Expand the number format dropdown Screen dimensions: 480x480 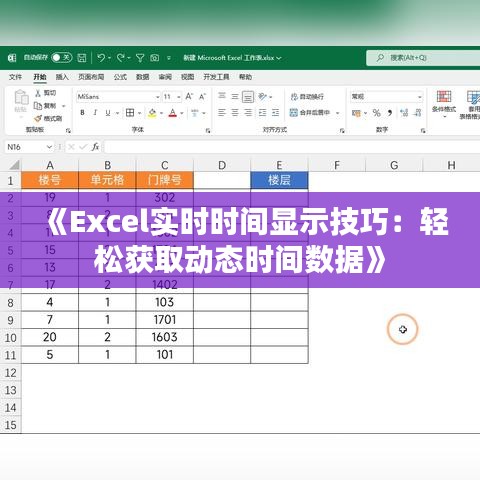click(420, 97)
